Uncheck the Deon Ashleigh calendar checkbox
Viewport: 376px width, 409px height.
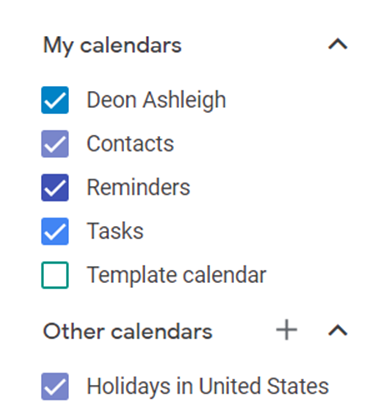55,100
